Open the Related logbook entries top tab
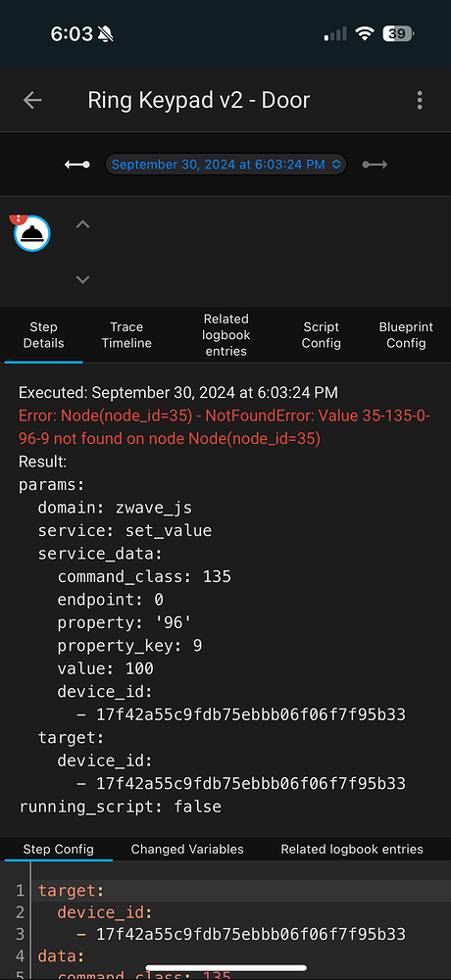This screenshot has width=451, height=980. coord(225,335)
